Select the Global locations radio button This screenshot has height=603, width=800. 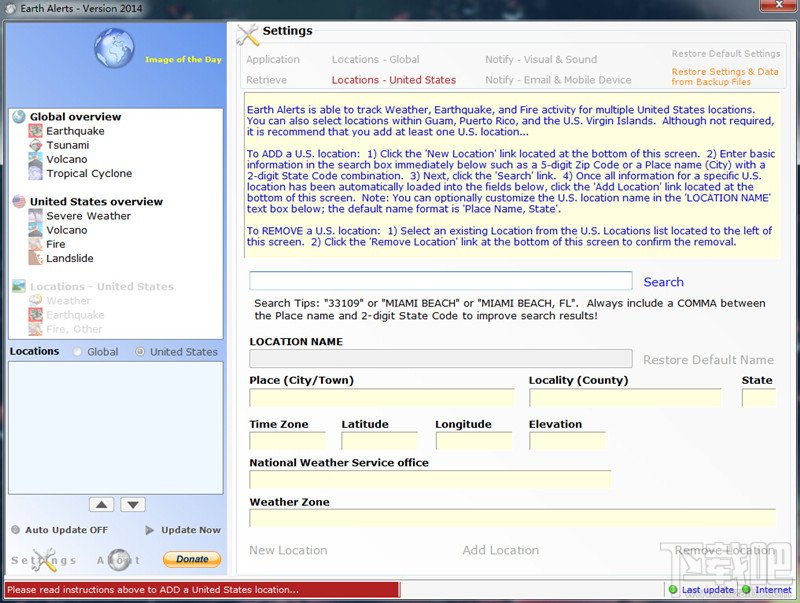[77, 352]
